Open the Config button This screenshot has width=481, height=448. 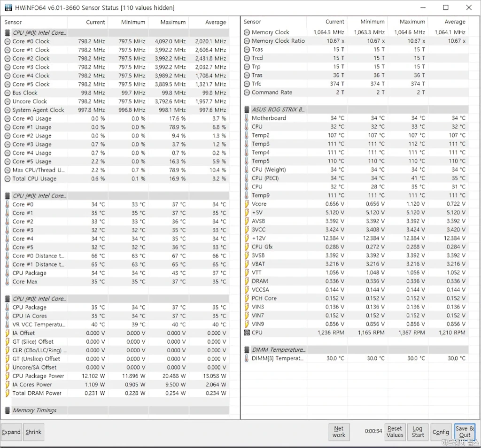click(441, 432)
